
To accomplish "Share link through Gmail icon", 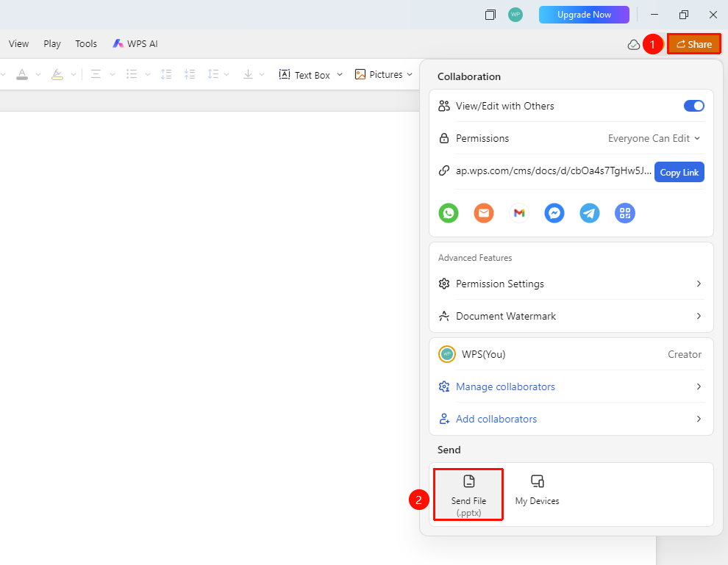I will (519, 213).
